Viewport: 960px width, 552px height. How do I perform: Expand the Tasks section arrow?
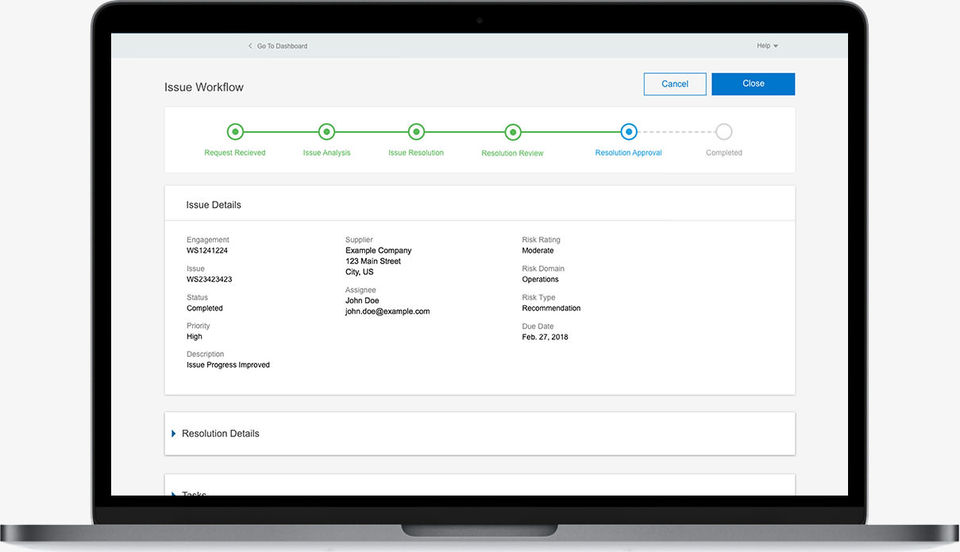[x=173, y=493]
